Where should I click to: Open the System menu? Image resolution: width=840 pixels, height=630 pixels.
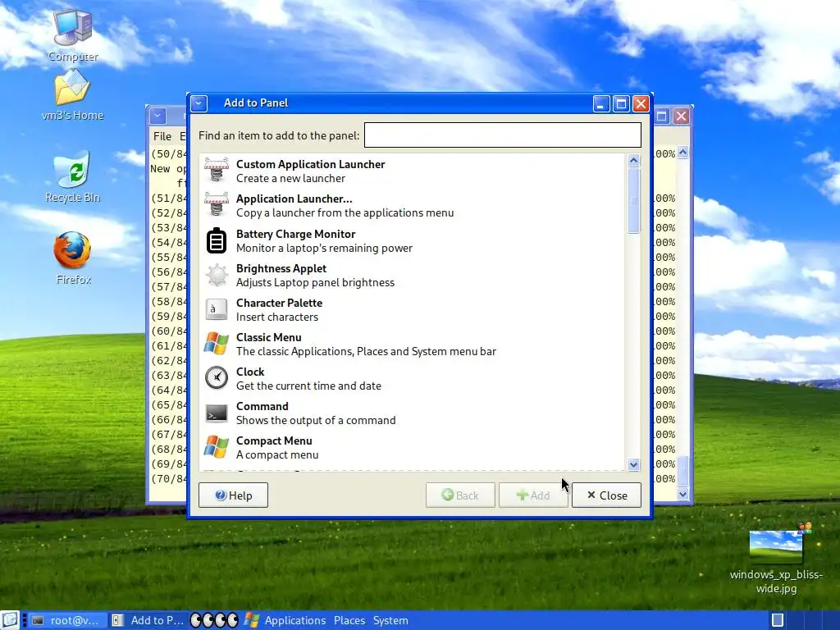(x=390, y=620)
